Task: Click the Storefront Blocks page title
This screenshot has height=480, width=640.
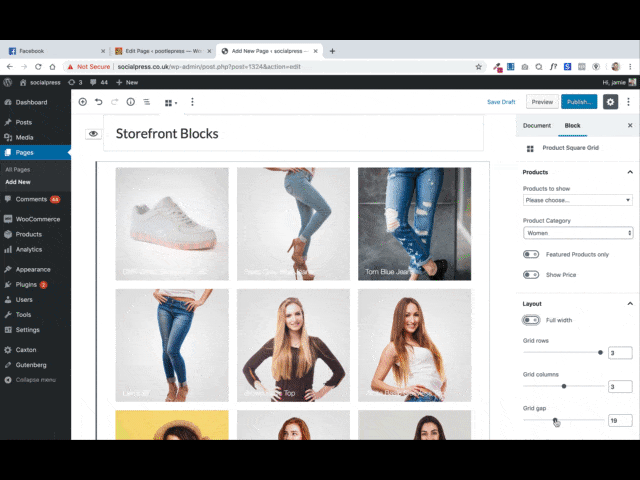Action: click(x=167, y=133)
